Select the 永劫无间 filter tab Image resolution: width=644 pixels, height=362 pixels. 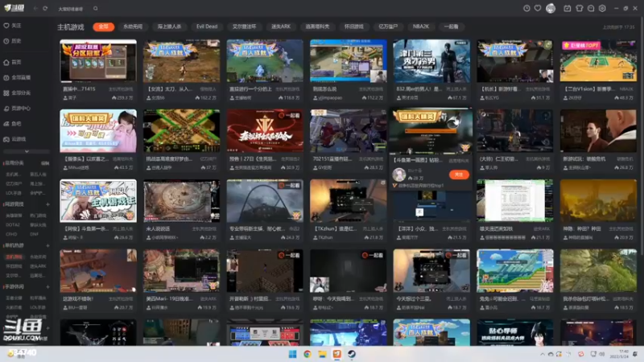pyautogui.click(x=133, y=27)
